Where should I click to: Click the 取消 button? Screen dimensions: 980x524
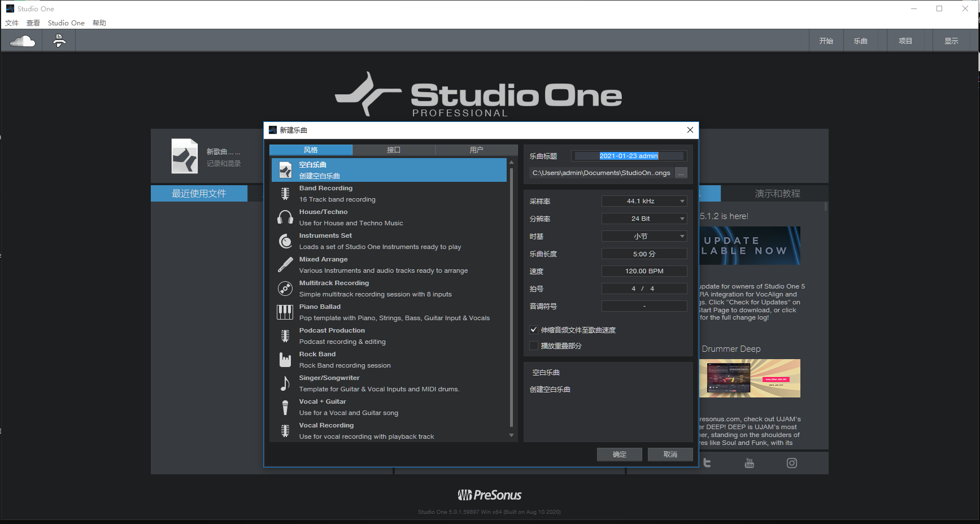coord(670,455)
